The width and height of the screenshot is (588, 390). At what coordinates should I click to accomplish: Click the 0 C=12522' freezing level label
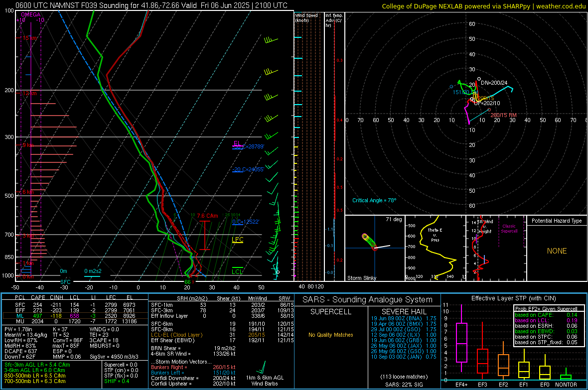[246, 222]
